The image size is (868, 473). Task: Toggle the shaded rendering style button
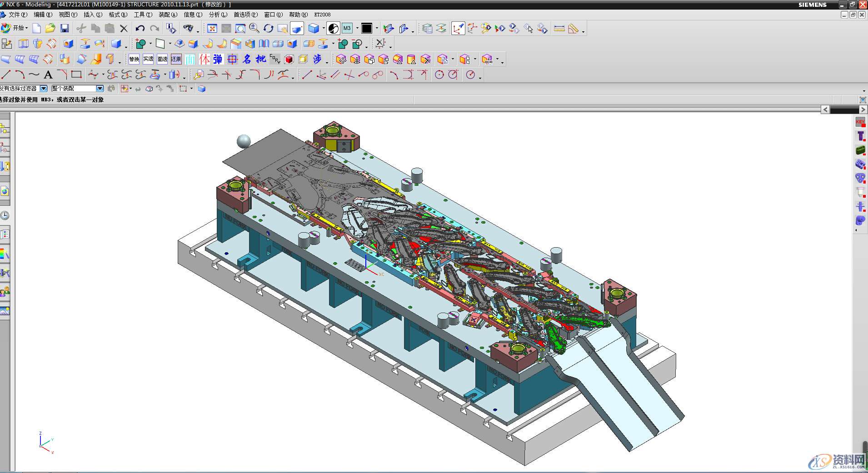click(314, 29)
